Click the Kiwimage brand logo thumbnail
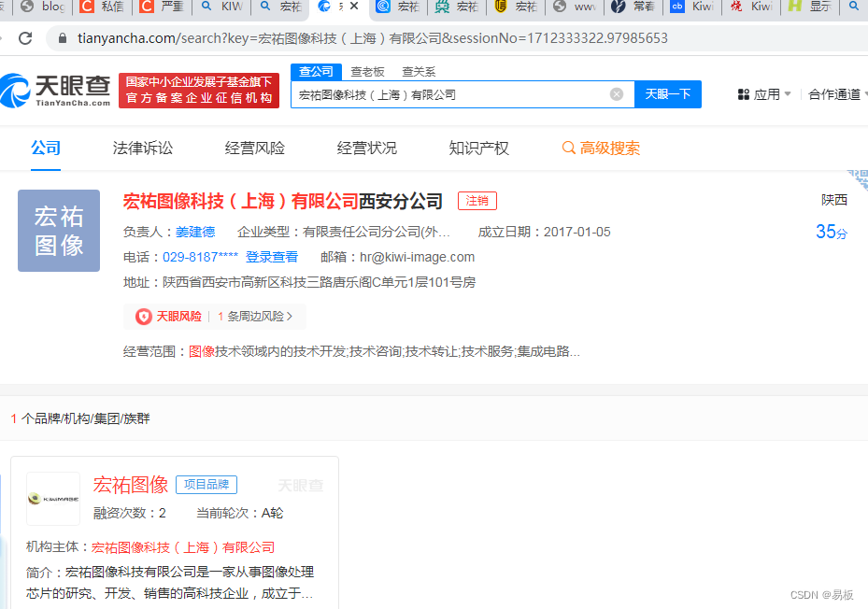The width and height of the screenshot is (868, 609). [53, 498]
